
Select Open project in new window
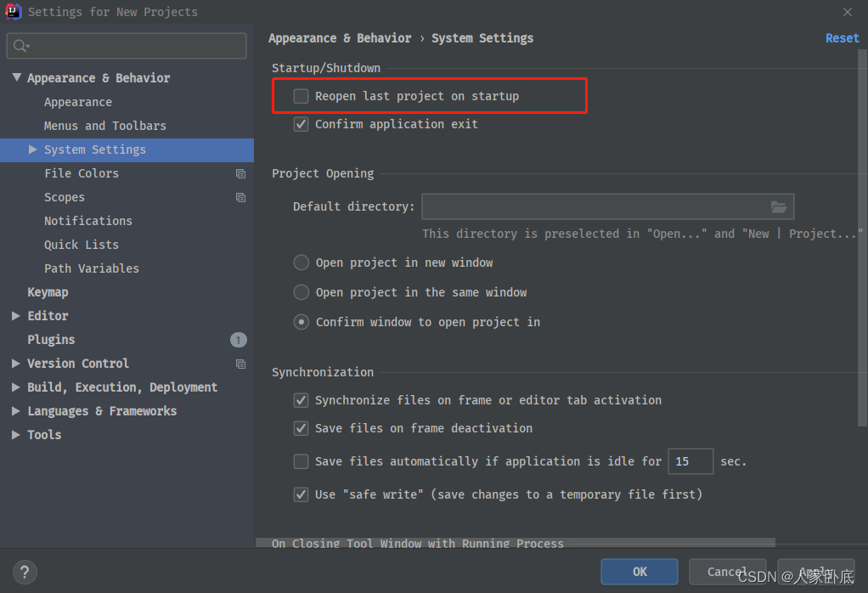pyautogui.click(x=302, y=263)
